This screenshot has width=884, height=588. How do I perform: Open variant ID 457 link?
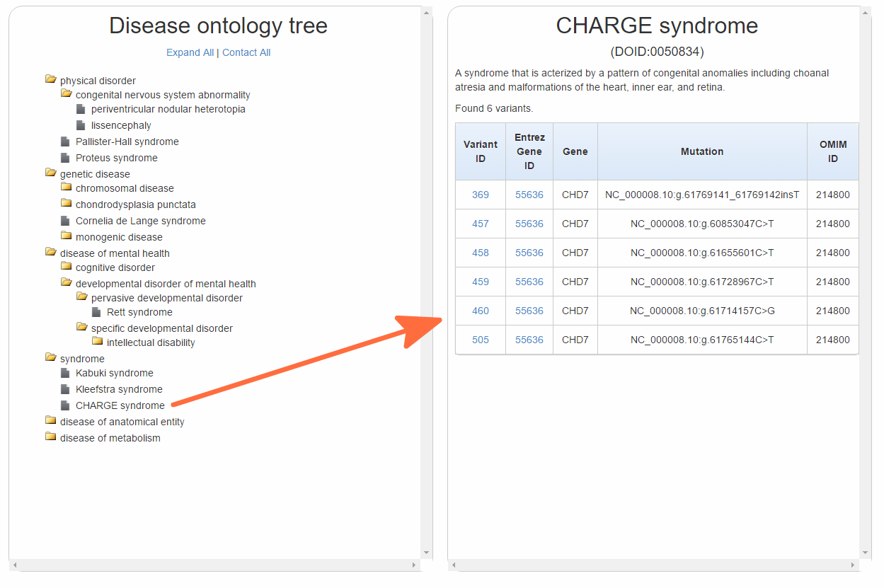pyautogui.click(x=481, y=224)
